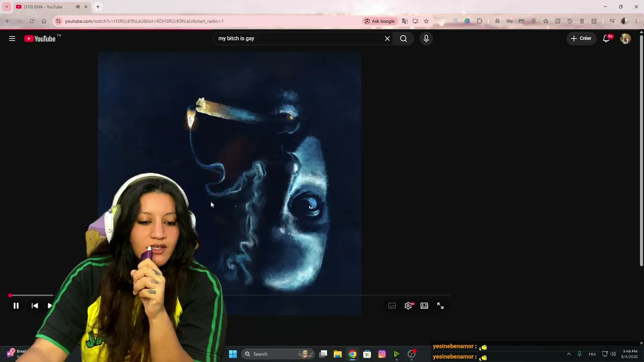Click the tray microphone icon
Image resolution: width=644 pixels, height=362 pixels.
coord(580,354)
